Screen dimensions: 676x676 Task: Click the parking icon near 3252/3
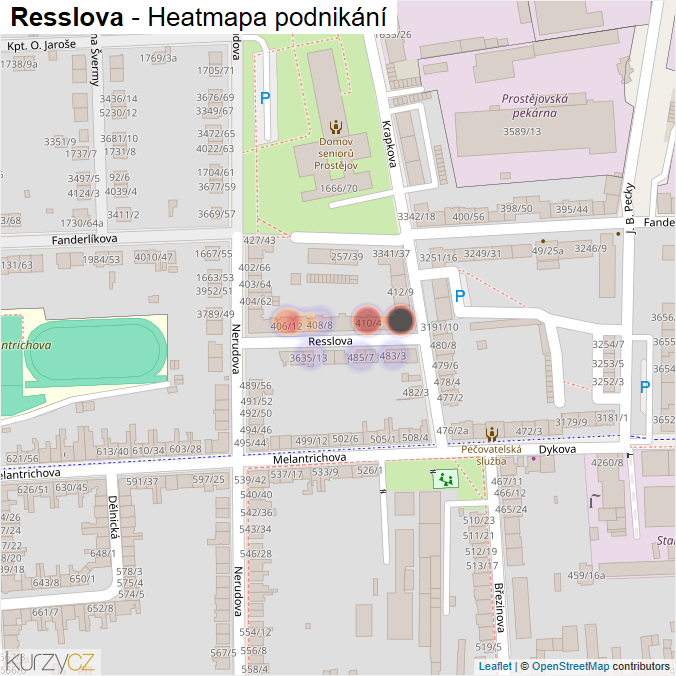pyautogui.click(x=645, y=387)
